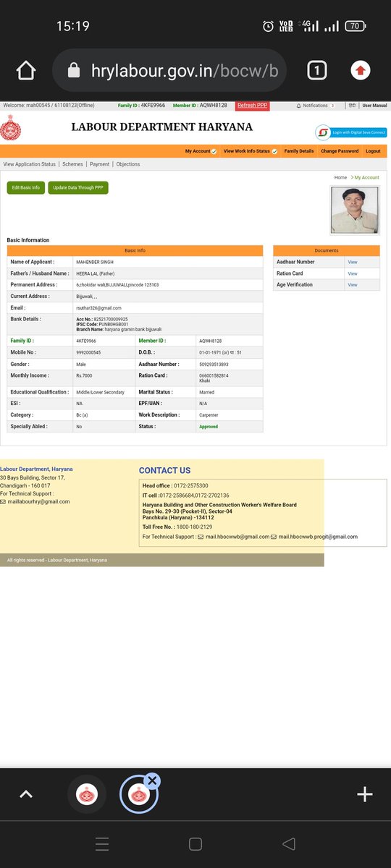
Task: Open the Schemes submenu item
Action: [72, 164]
